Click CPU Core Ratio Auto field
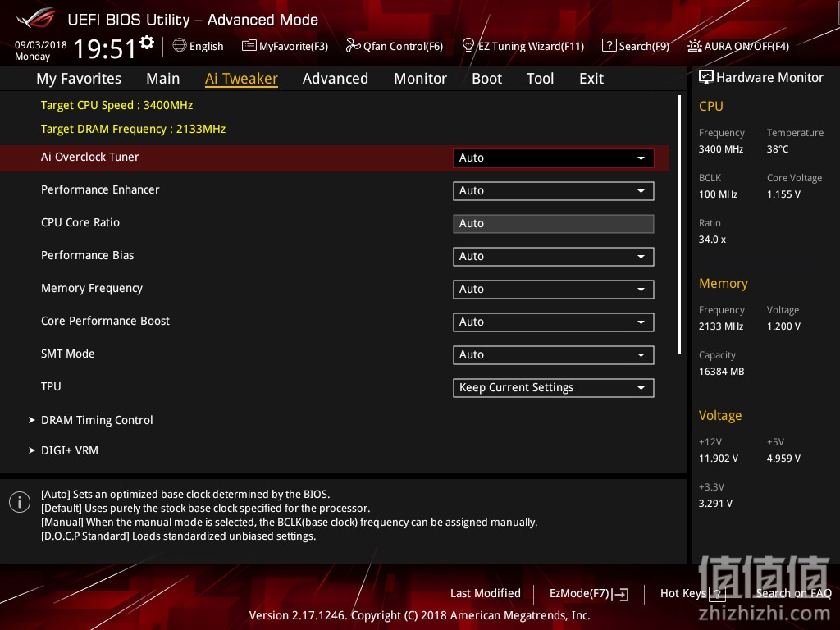 pyautogui.click(x=554, y=223)
